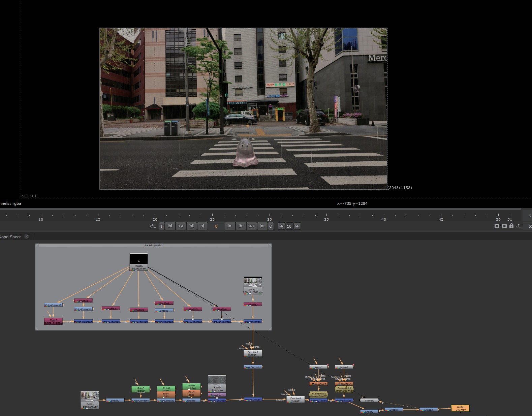This screenshot has height=416, width=532.
Task: Switch to the Dope Sheet tab
Action: [x=10, y=237]
